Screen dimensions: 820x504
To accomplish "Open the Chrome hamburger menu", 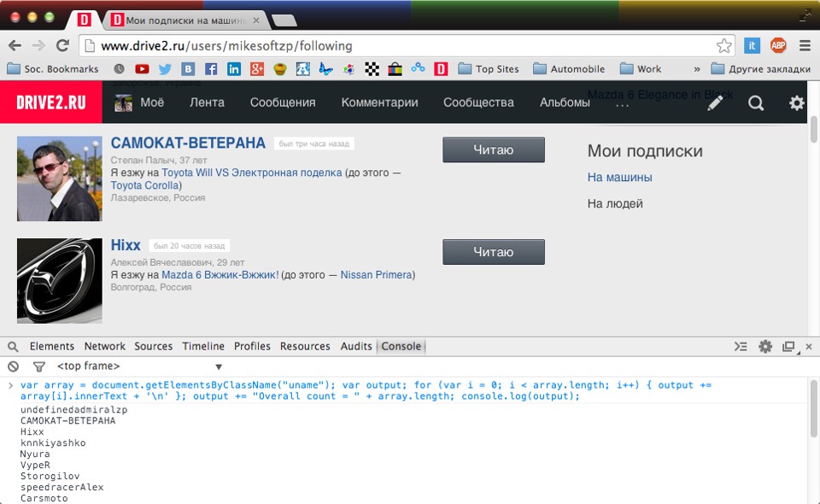I will click(x=805, y=46).
